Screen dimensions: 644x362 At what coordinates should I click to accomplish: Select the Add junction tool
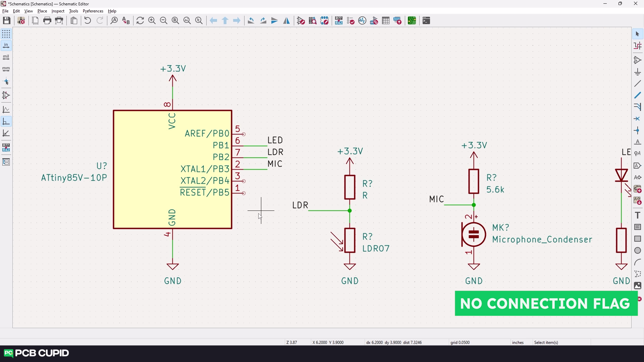(637, 131)
